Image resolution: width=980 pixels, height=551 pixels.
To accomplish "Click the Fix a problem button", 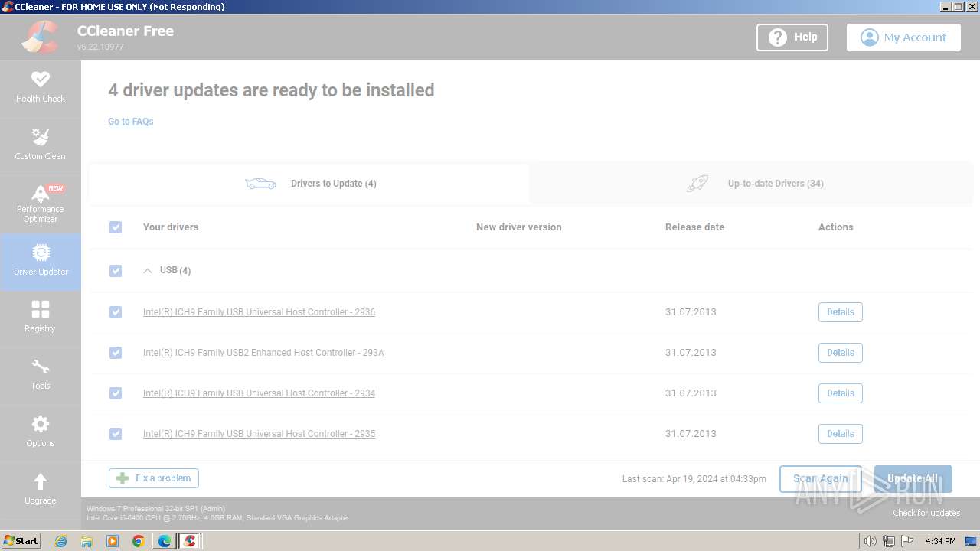I will point(154,478).
